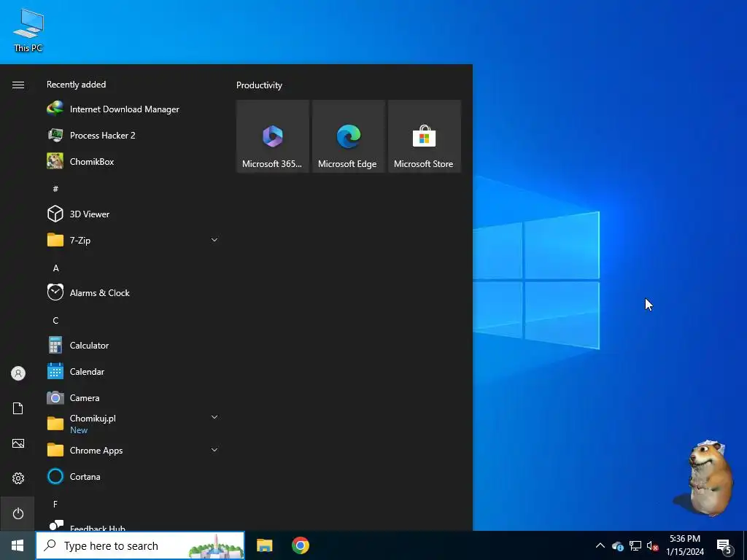Open the Chrome Apps folder entry
This screenshot has height=560, width=747.
pos(133,450)
